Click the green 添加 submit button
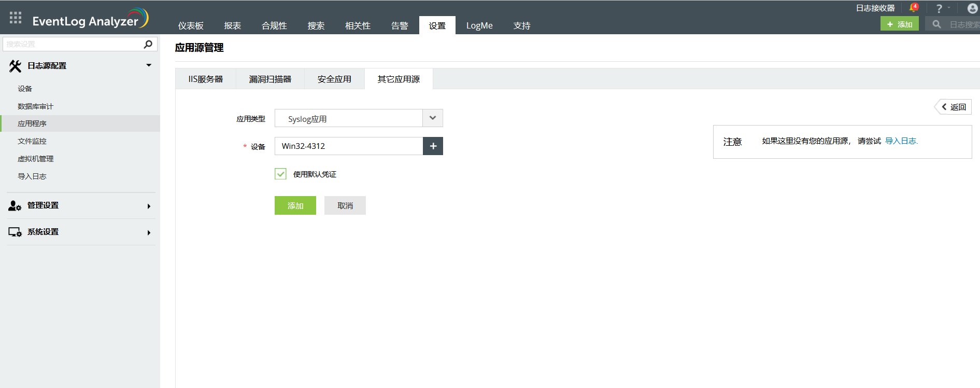980x388 pixels. click(x=295, y=205)
